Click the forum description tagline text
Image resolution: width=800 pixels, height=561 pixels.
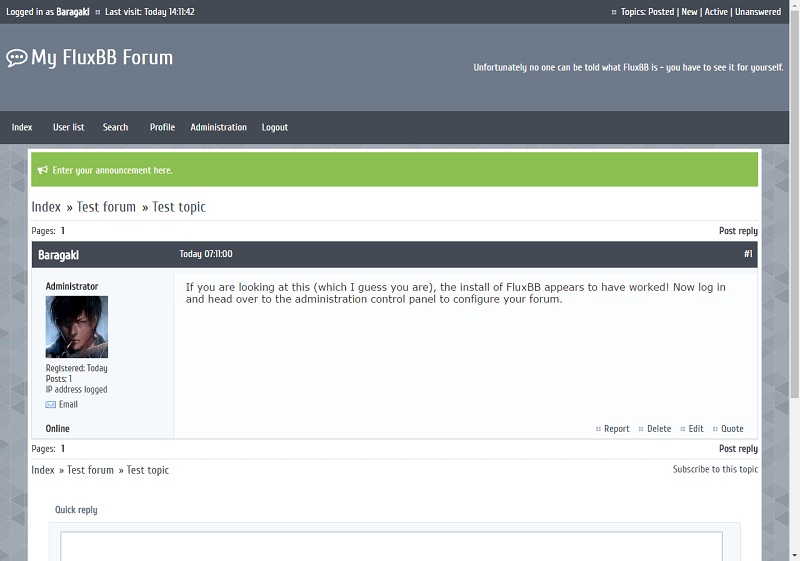[x=628, y=67]
